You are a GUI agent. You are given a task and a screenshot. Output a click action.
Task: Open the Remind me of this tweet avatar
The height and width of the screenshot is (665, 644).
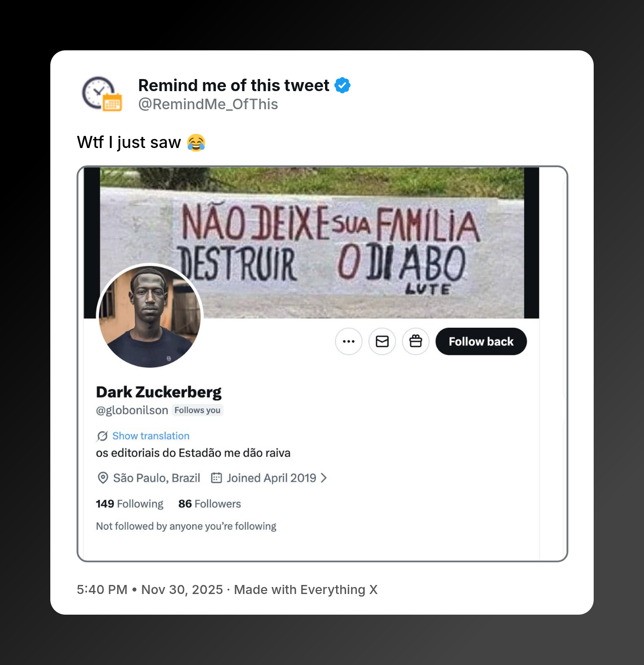pos(102,94)
